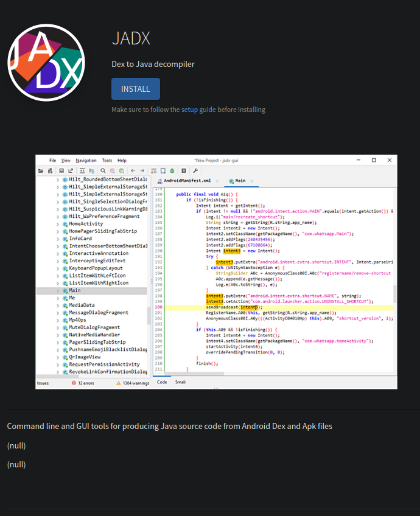Close the Main editor tab

[252, 181]
